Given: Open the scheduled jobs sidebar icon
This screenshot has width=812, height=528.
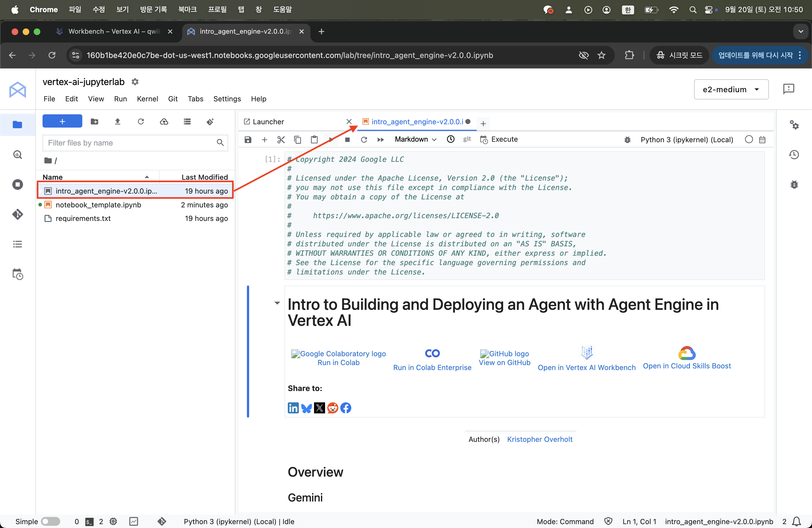Looking at the screenshot, I should coord(17,274).
